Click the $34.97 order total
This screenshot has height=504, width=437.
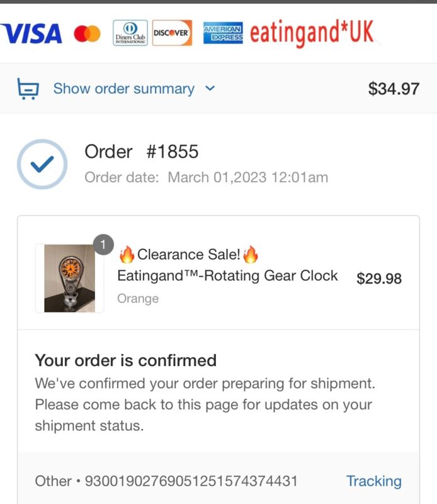point(394,89)
